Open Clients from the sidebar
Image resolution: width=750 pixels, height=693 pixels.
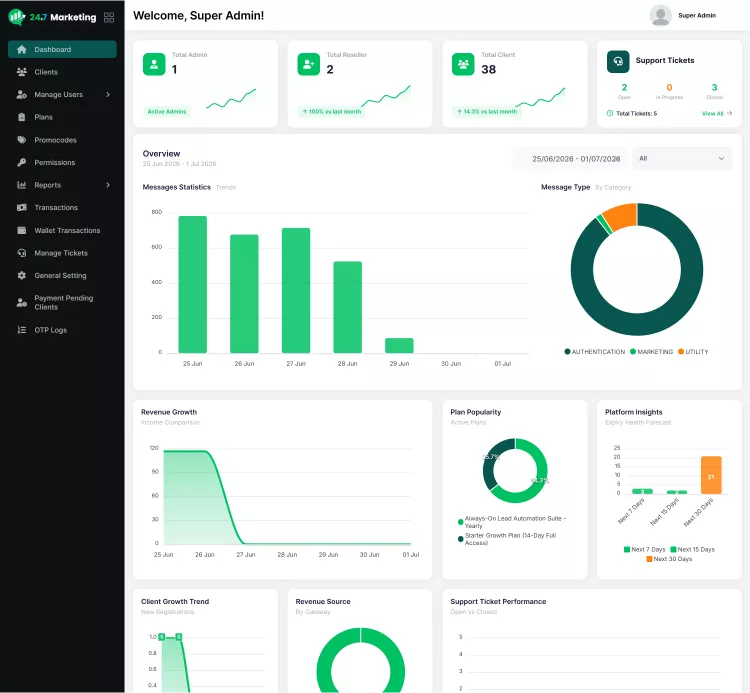pyautogui.click(x=62, y=72)
